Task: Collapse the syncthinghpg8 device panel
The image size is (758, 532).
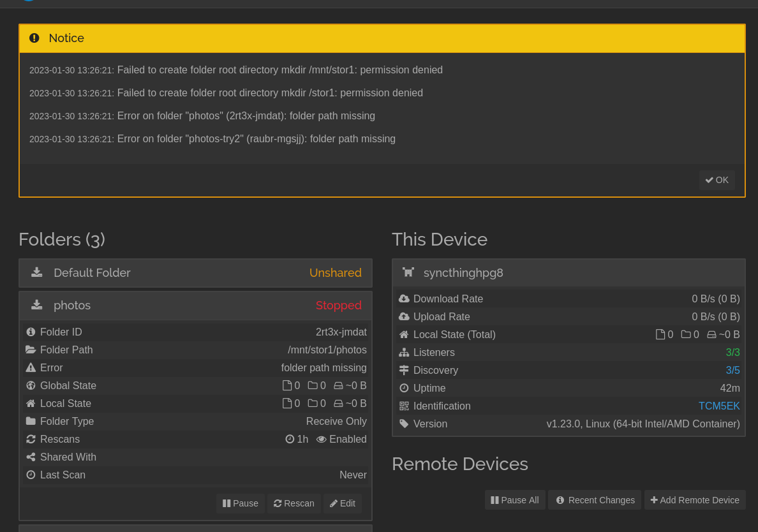Action: (x=568, y=273)
